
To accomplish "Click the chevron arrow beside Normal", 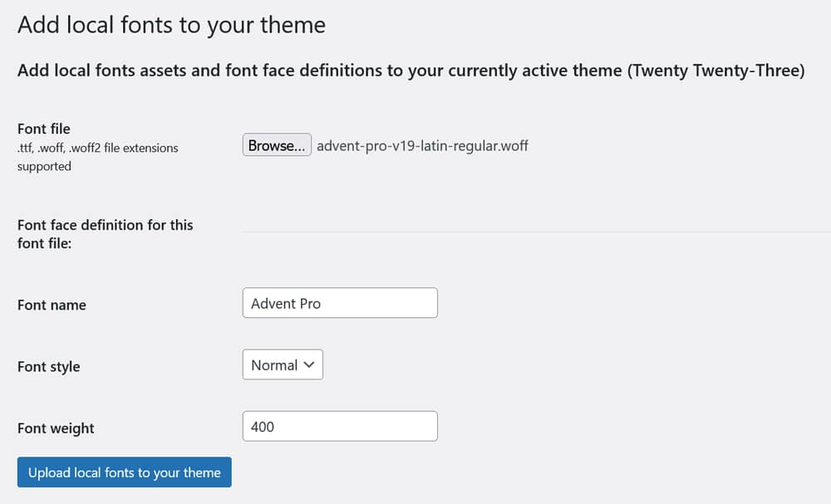I will (310, 365).
